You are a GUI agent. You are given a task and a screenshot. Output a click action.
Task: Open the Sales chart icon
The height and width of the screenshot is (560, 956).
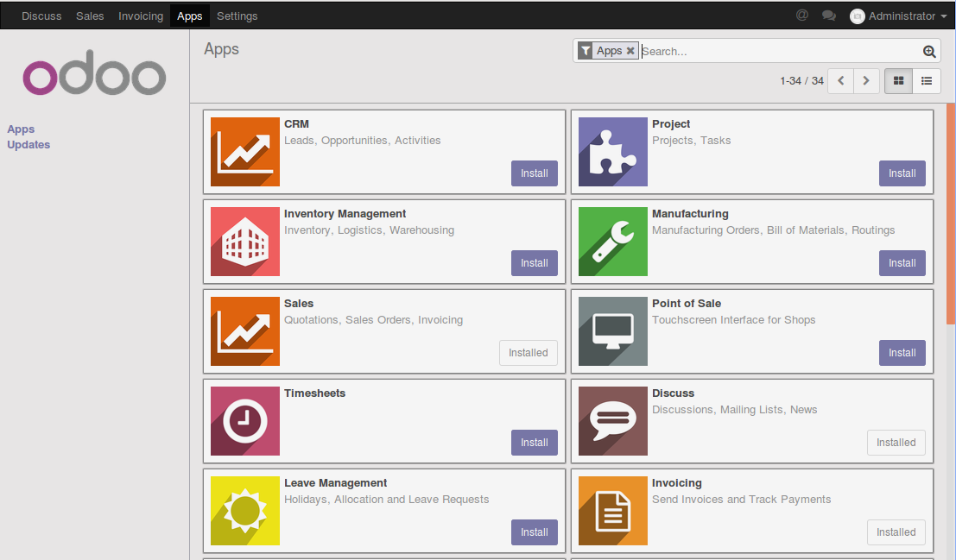click(x=245, y=330)
